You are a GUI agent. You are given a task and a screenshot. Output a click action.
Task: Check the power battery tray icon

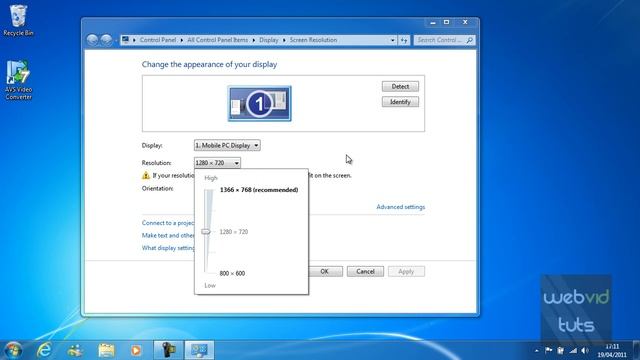pos(560,350)
